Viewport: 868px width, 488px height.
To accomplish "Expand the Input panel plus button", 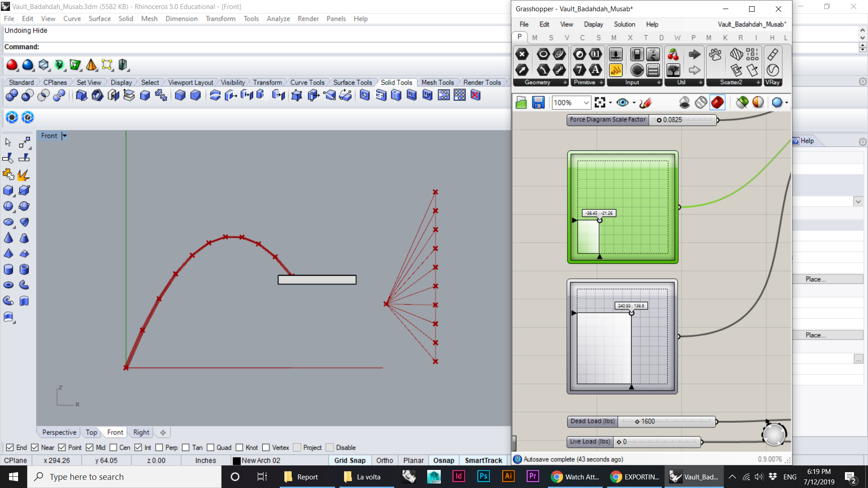I will click(x=659, y=83).
